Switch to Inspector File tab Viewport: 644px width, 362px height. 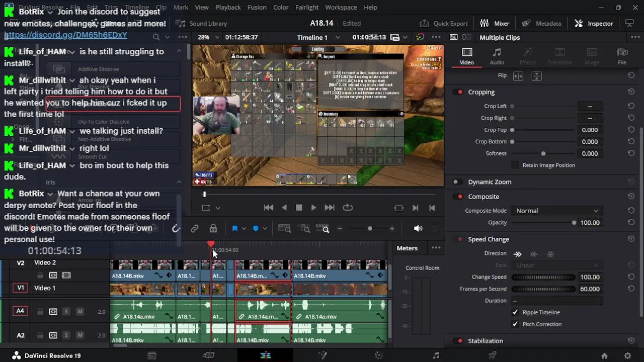click(x=622, y=56)
